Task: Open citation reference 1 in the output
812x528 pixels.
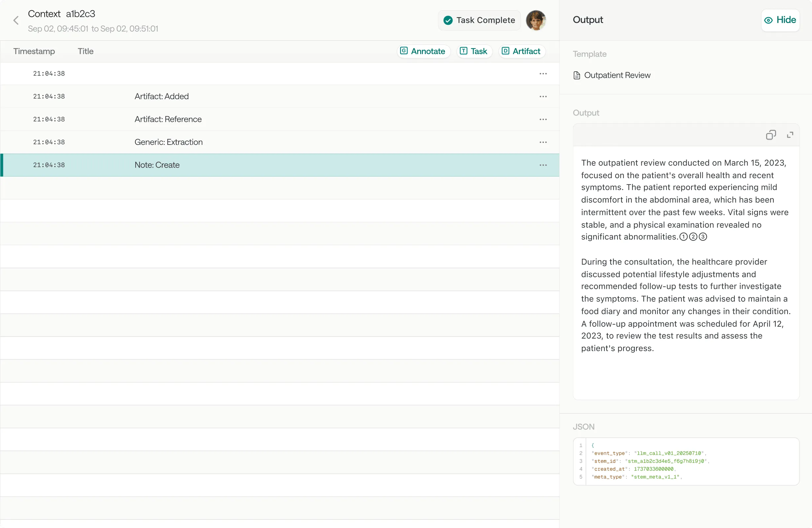Action: point(683,237)
